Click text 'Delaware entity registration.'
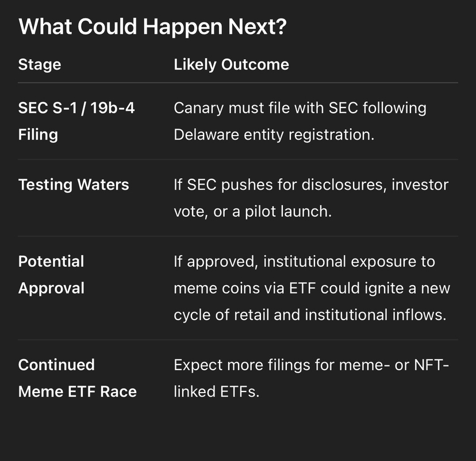Viewport: 476px width, 461px height. pos(274,135)
